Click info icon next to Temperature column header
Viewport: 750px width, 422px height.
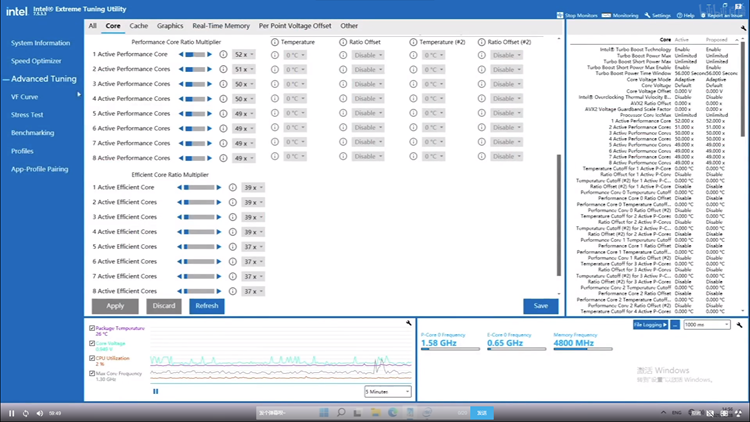click(275, 42)
